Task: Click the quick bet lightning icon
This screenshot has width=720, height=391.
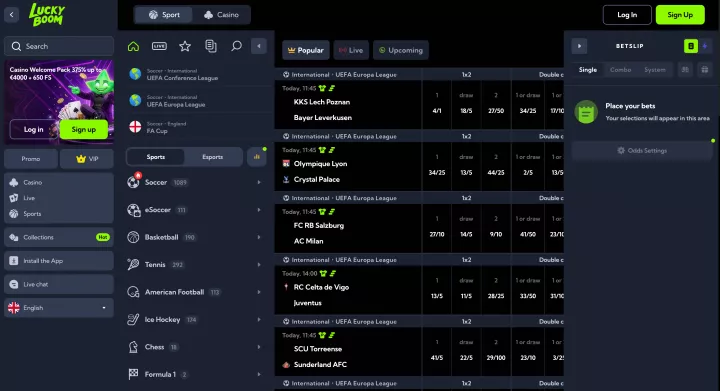Action: [x=705, y=46]
